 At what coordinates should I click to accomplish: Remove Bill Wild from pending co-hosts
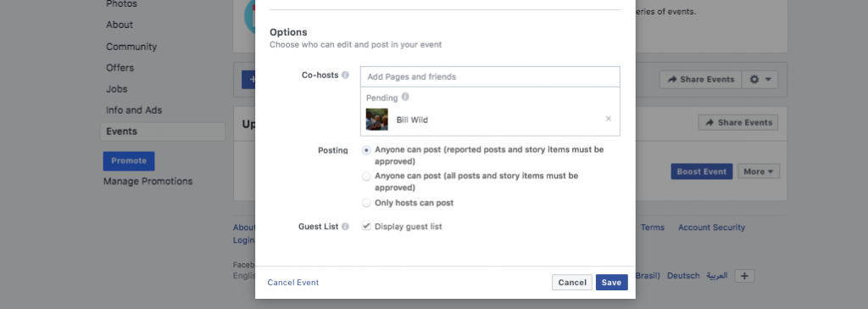pyautogui.click(x=609, y=118)
